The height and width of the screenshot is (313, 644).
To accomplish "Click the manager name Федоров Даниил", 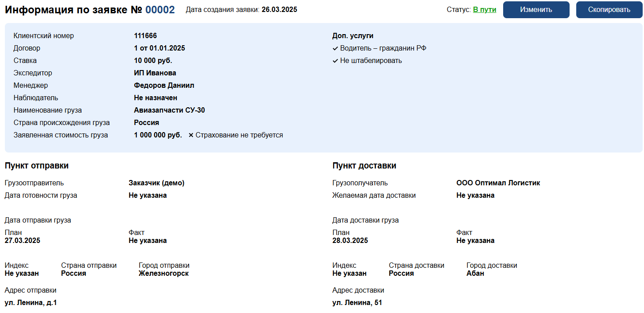I will pos(164,86).
